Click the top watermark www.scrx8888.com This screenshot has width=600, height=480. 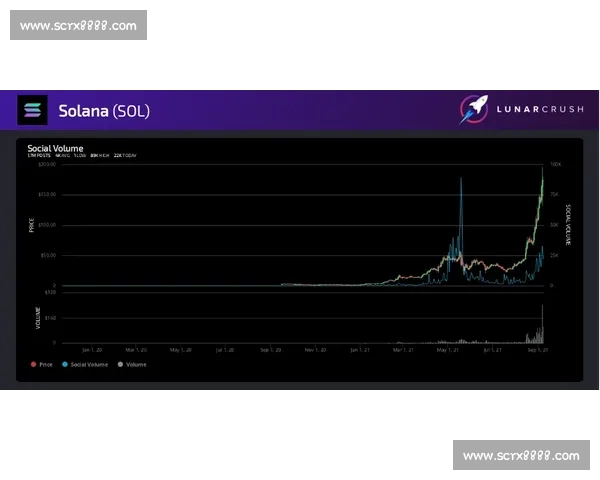pyautogui.click(x=79, y=25)
